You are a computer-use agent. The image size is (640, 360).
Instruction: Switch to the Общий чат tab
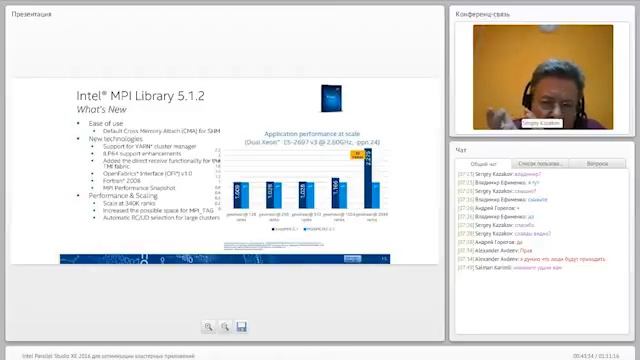483,164
